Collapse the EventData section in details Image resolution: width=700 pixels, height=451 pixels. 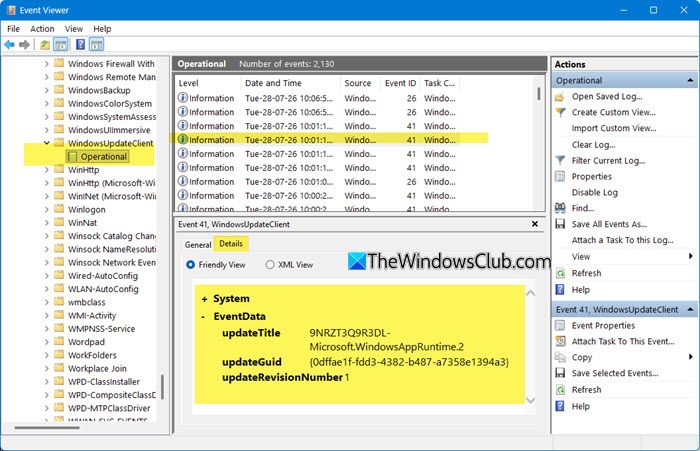tap(204, 317)
